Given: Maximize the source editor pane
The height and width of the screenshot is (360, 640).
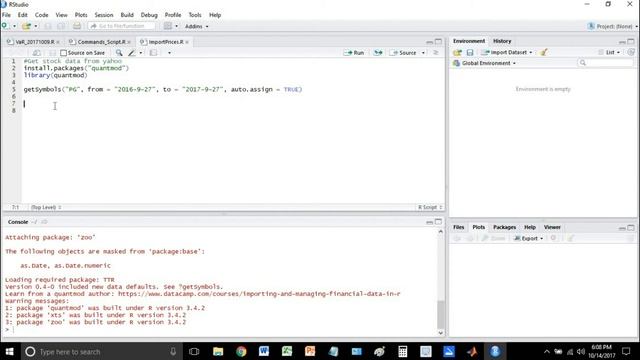Looking at the screenshot, I should 438,42.
